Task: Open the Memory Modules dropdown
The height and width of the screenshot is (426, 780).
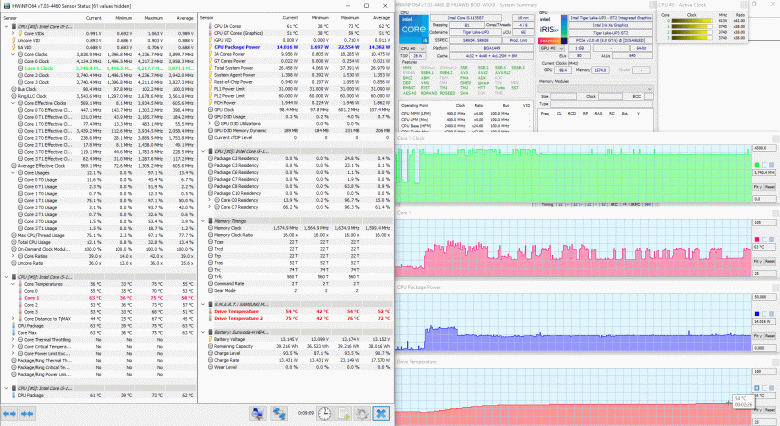Action: pos(595,89)
